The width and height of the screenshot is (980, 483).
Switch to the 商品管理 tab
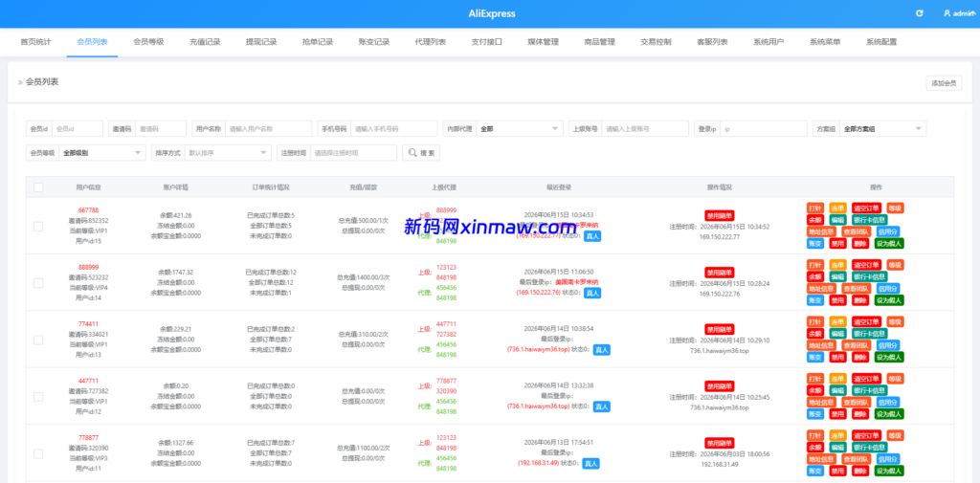[x=599, y=42]
